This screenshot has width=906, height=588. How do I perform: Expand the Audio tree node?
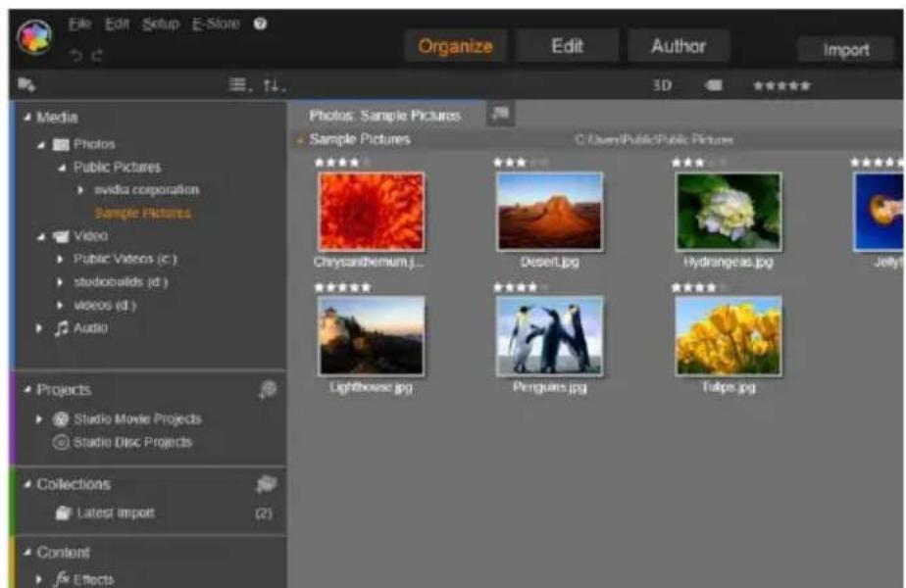(x=38, y=328)
